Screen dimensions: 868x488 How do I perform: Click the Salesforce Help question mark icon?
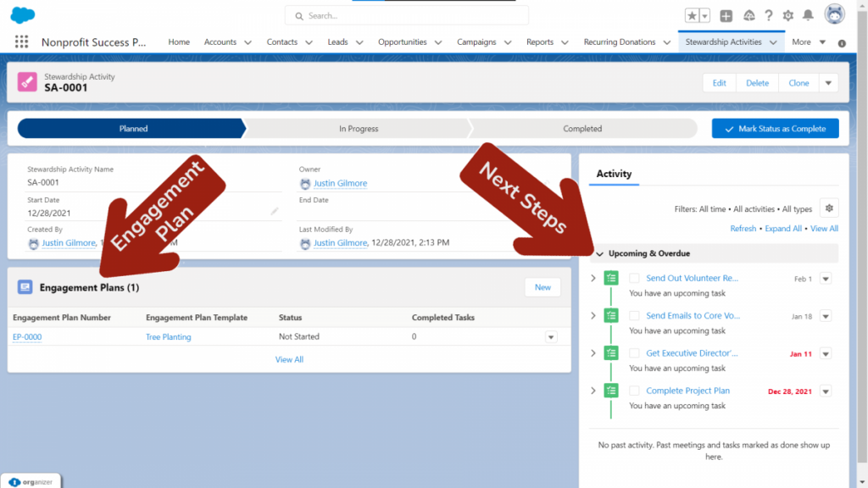tap(768, 14)
